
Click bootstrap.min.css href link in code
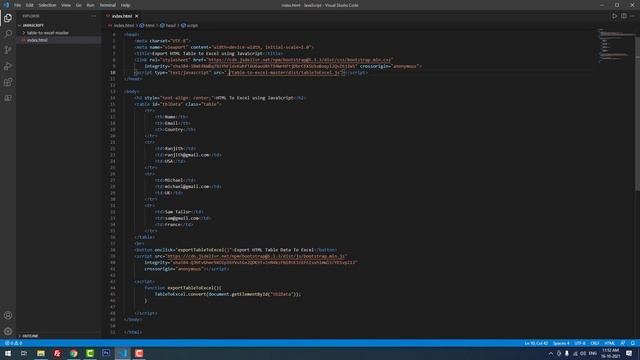pos(300,60)
